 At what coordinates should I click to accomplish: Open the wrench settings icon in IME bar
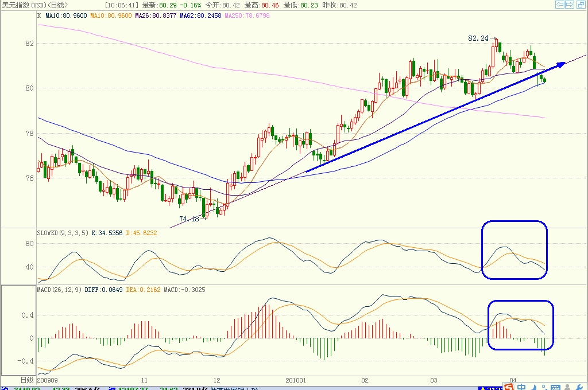click(x=579, y=387)
